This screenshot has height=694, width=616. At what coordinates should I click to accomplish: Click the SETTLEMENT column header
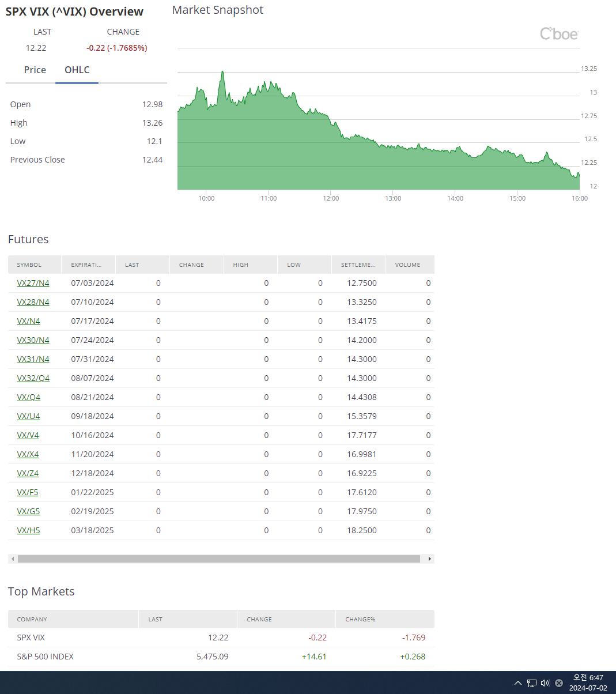(358, 265)
